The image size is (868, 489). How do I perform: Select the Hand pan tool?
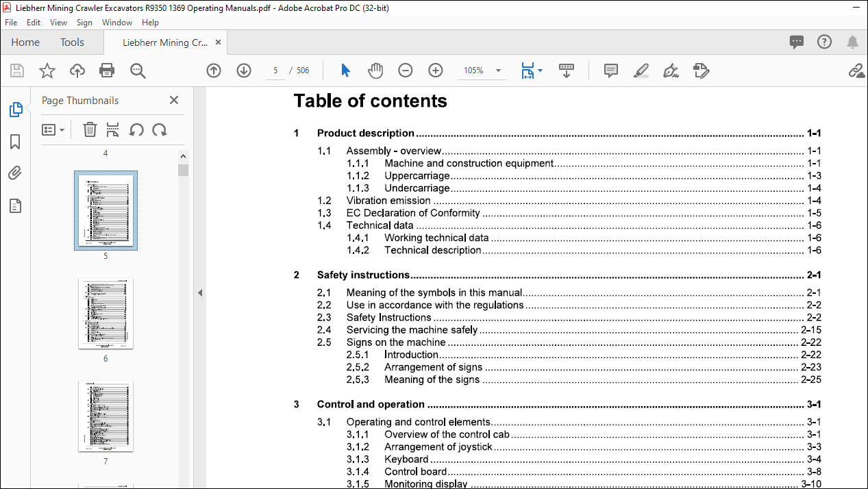(x=375, y=71)
